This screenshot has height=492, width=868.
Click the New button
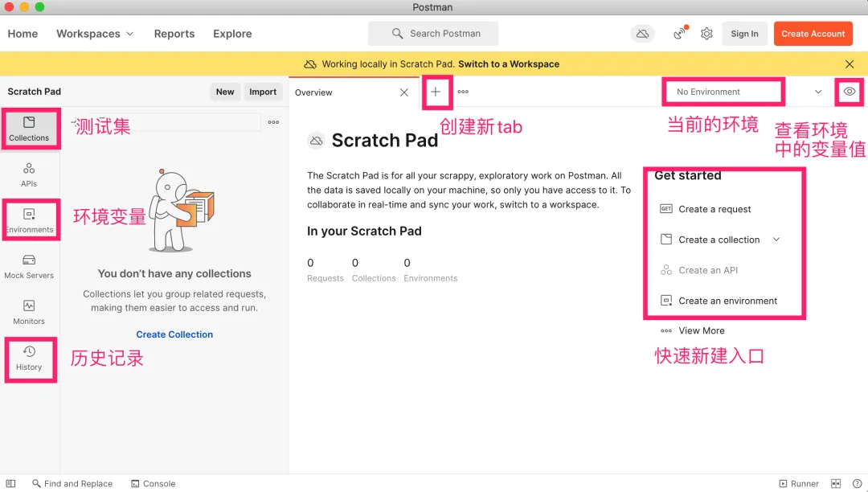tap(225, 92)
